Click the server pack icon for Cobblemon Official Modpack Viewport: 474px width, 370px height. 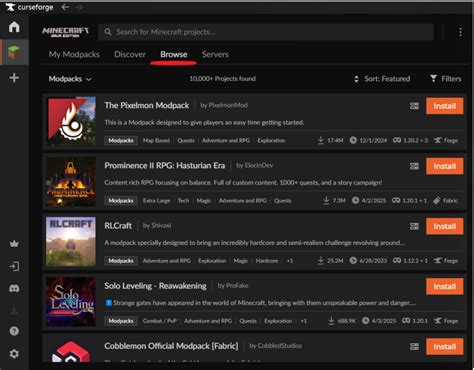414,346
